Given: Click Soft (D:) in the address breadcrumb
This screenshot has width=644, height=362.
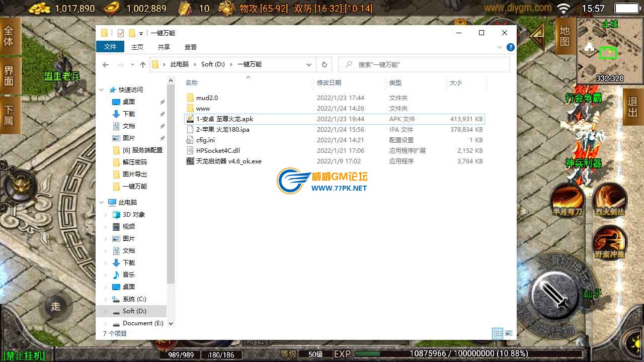Looking at the screenshot, I should click(213, 64).
